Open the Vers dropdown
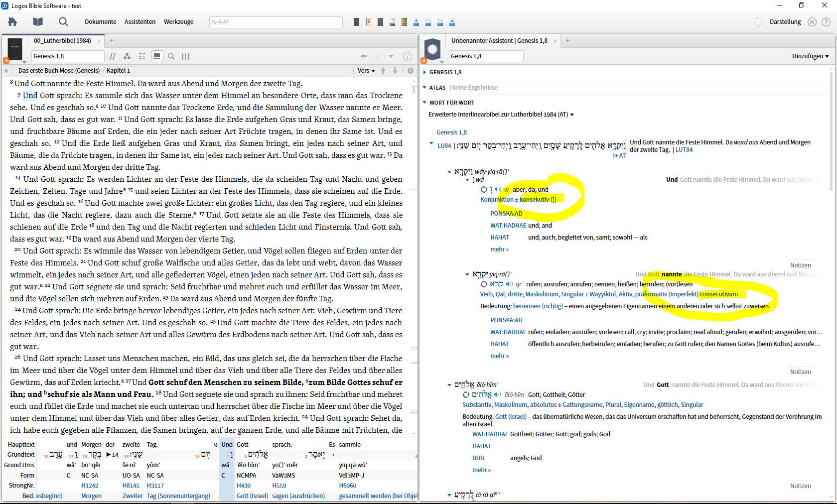837x504 pixels. tap(366, 71)
